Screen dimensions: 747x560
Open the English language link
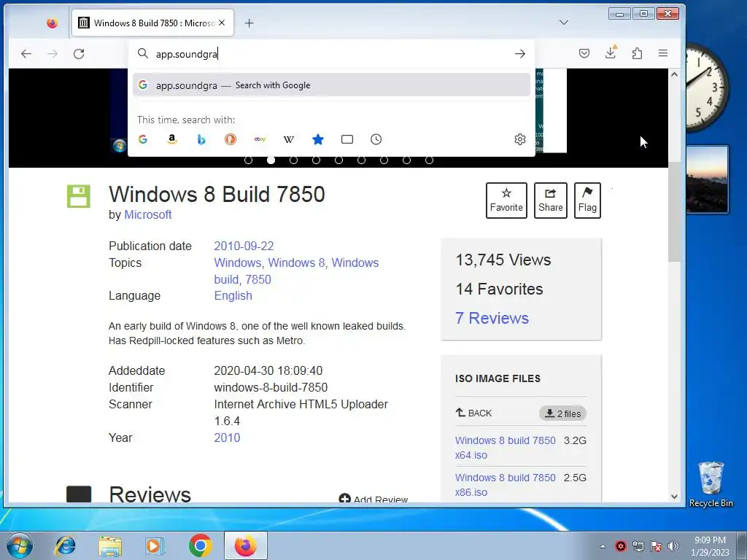(233, 296)
